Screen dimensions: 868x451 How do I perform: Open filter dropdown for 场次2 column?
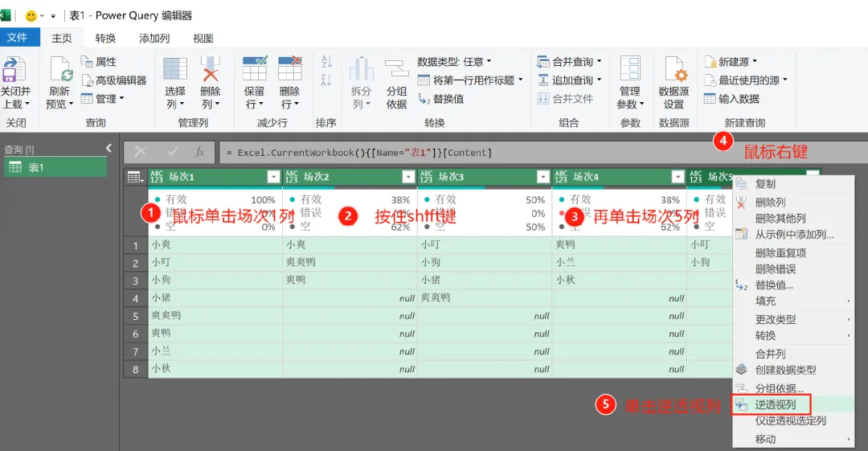pyautogui.click(x=408, y=177)
